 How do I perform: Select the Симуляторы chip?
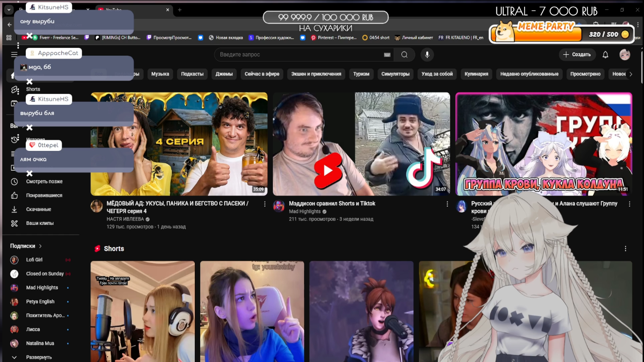coord(395,74)
